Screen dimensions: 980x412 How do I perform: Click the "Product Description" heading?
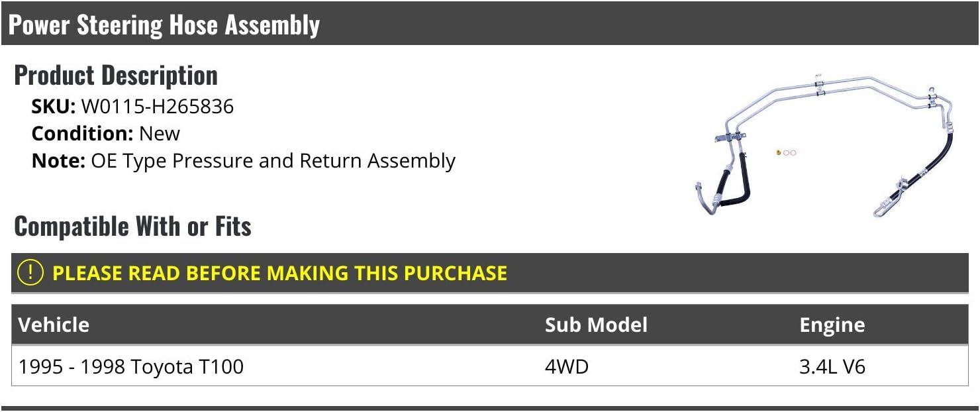116,75
